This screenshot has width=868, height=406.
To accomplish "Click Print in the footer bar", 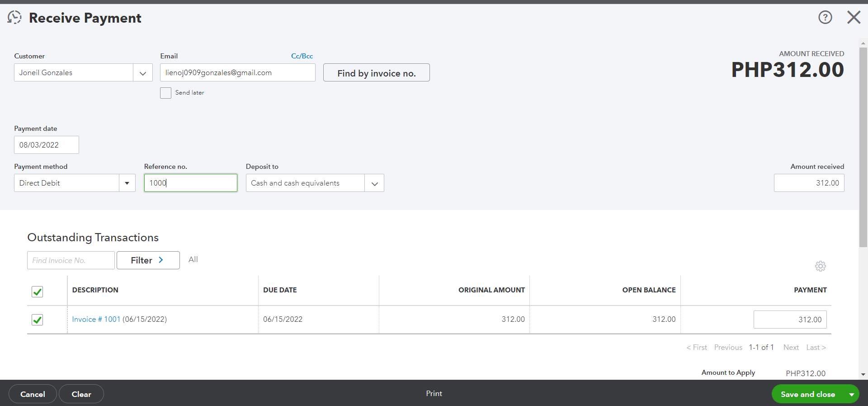I will 434,394.
